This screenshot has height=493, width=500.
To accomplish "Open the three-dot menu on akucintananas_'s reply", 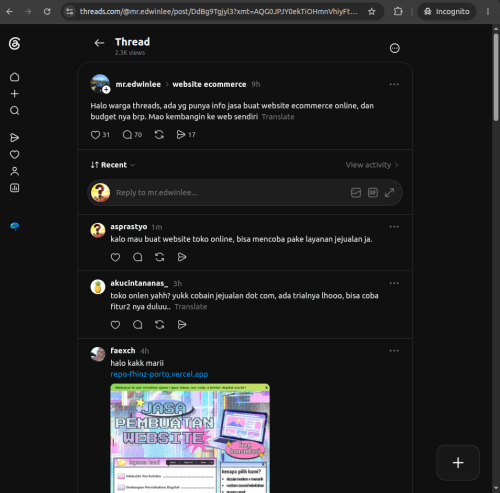I will point(394,283).
